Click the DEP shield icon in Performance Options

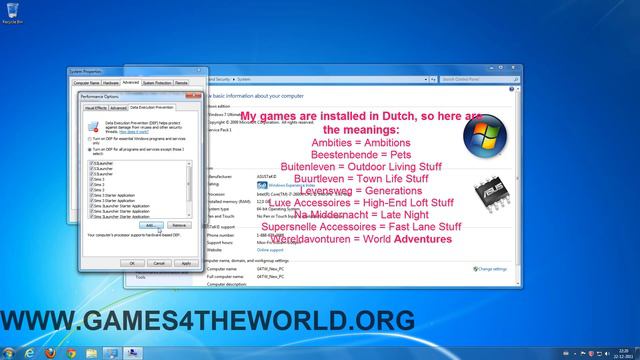coord(93,127)
